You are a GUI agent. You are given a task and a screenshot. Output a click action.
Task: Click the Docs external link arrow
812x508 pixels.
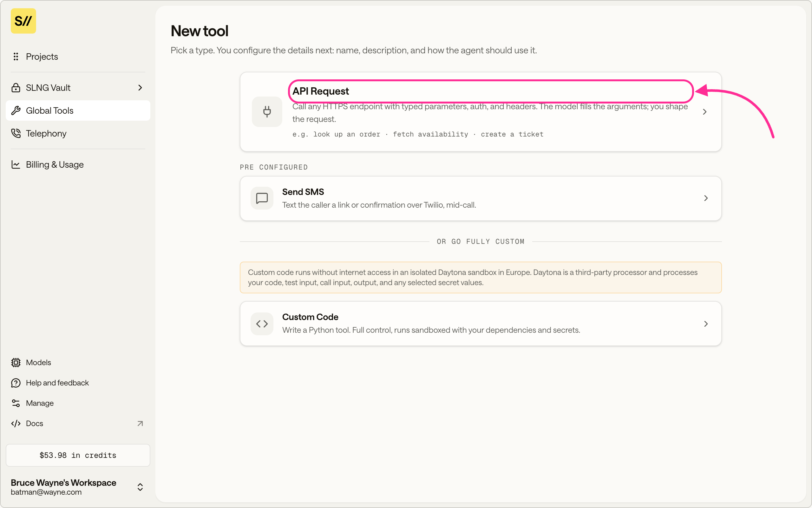point(140,423)
